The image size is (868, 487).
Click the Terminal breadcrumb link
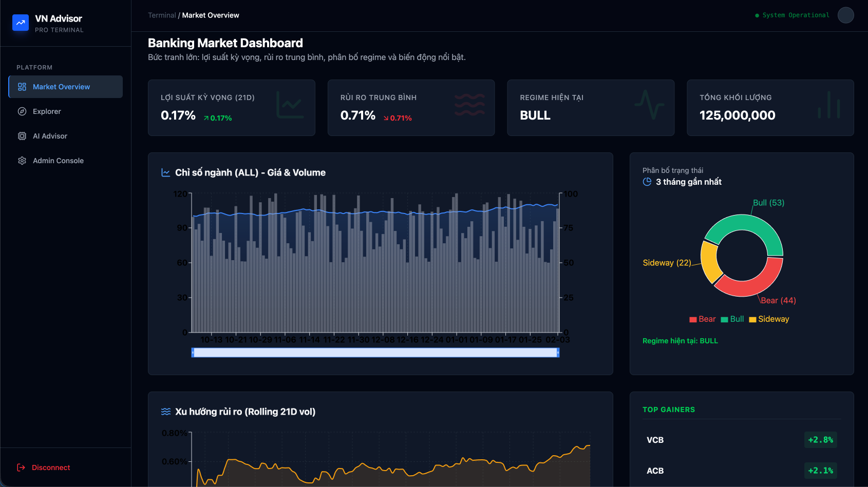pyautogui.click(x=162, y=15)
